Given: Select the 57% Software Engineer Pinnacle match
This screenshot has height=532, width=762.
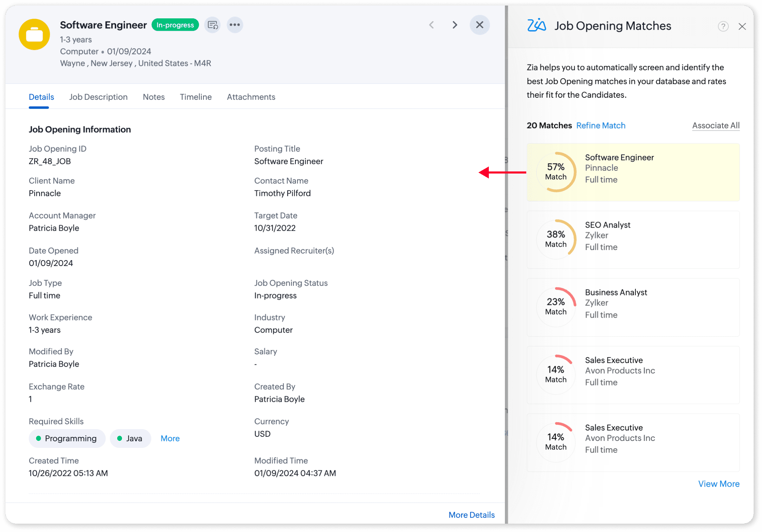Looking at the screenshot, I should tap(633, 172).
